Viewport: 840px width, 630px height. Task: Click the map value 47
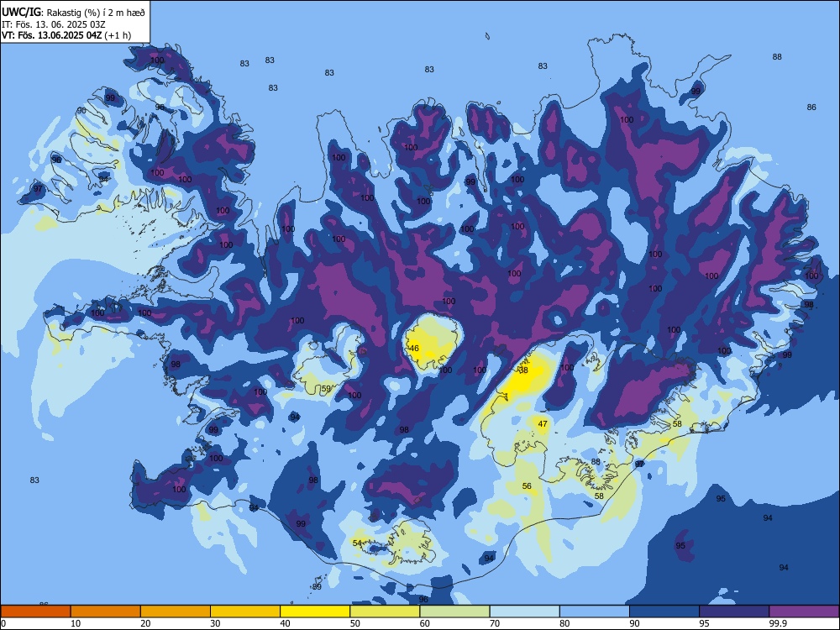tap(543, 423)
